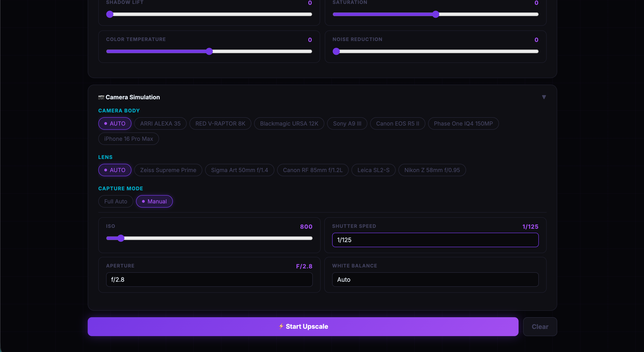Click the camera icon beside Camera Simulation
The width and height of the screenshot is (644, 352).
101,97
